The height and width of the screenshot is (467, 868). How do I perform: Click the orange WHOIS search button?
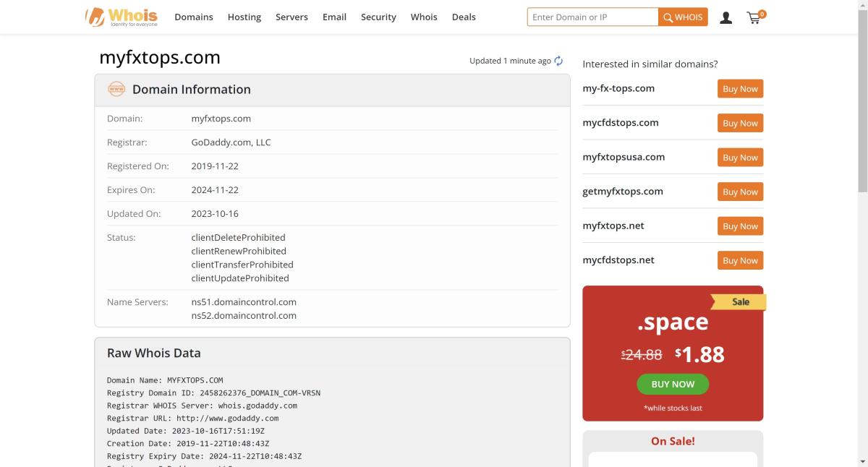(x=683, y=17)
